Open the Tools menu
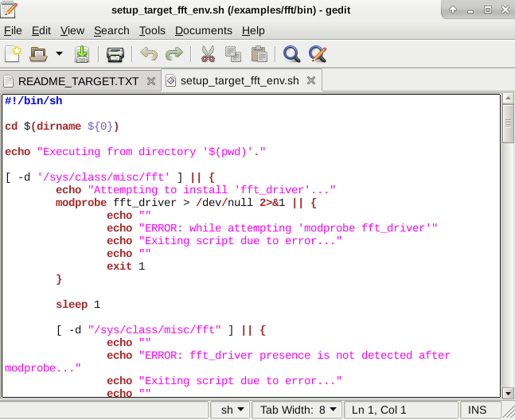 152,30
